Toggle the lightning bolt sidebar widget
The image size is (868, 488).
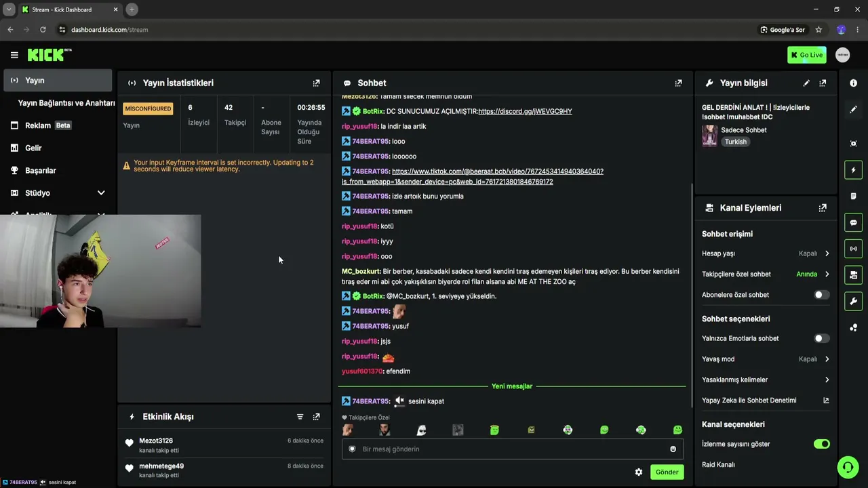click(x=853, y=170)
